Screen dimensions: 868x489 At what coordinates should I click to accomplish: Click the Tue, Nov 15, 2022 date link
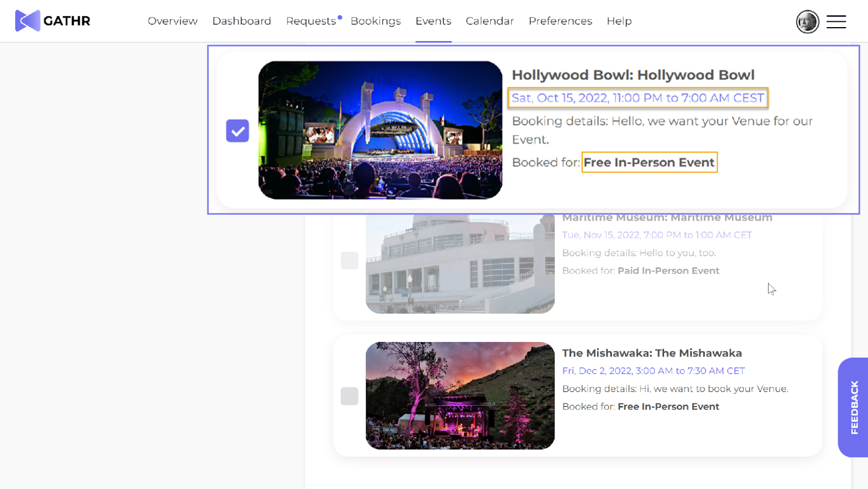[x=657, y=235]
